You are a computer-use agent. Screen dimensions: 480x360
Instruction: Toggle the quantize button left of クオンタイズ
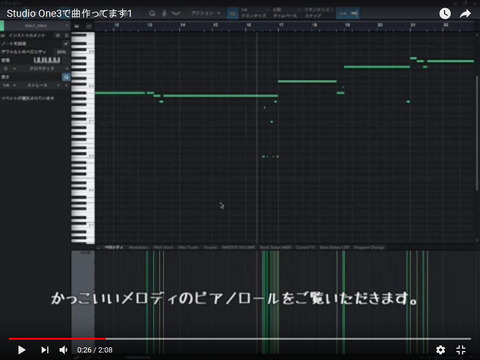point(233,14)
